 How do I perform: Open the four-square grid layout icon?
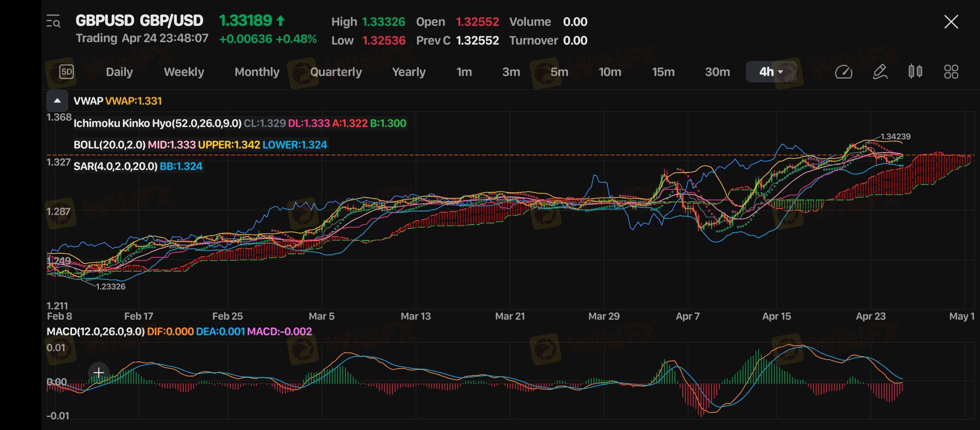(951, 72)
